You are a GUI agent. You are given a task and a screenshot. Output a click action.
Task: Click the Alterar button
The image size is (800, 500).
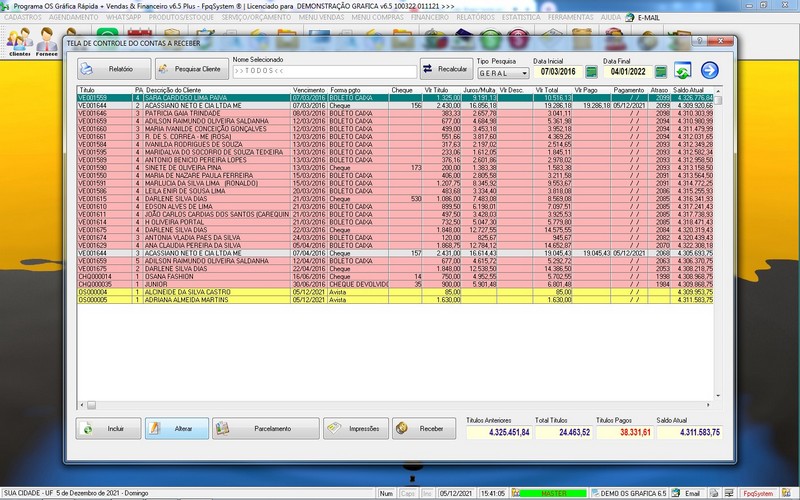coord(177,429)
